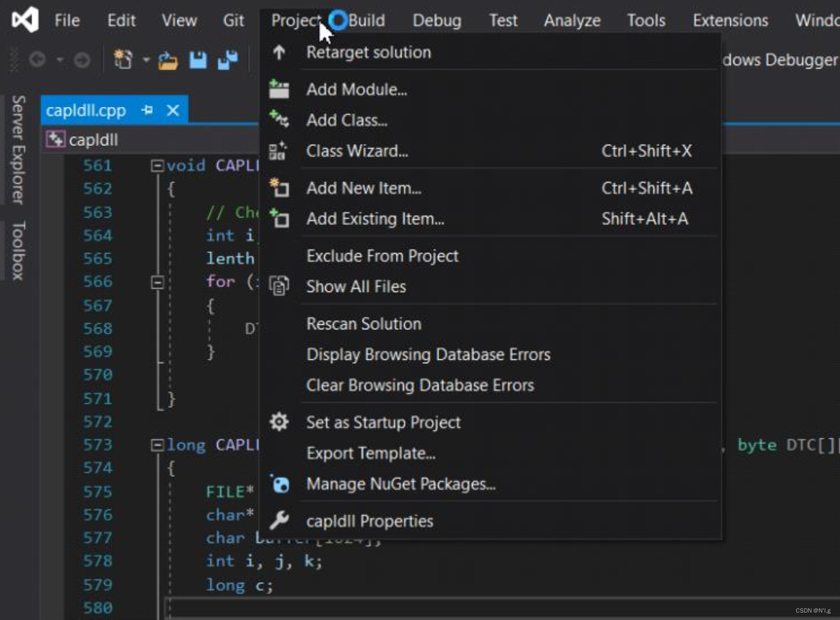Select Show All Files entry

(x=490, y=286)
